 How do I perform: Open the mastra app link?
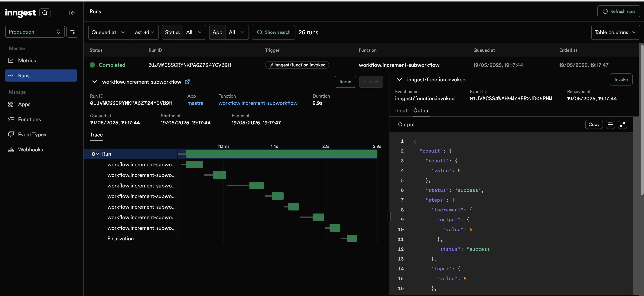click(195, 103)
